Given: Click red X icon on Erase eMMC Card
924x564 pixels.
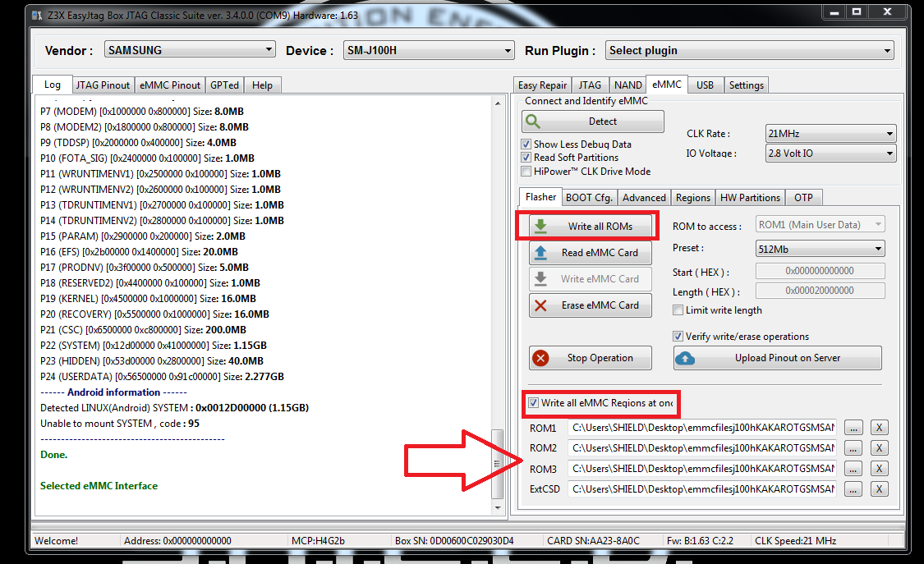Looking at the screenshot, I should coord(540,305).
